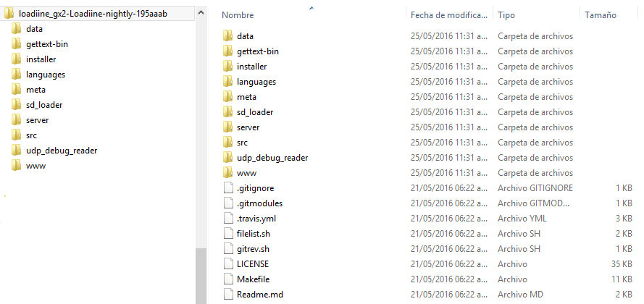Click the Makefile file icon

coord(228,279)
